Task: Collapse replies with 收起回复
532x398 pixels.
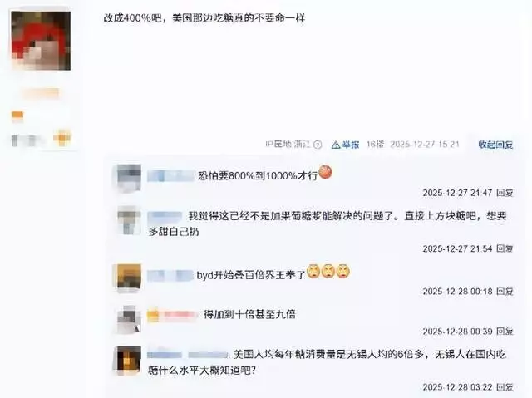Action: point(495,145)
